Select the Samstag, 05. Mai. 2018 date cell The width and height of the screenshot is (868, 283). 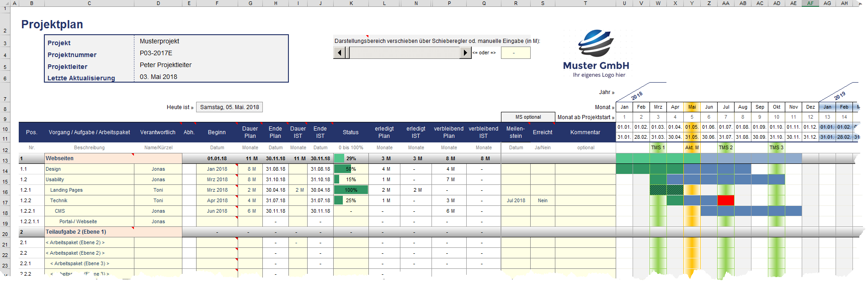click(229, 107)
